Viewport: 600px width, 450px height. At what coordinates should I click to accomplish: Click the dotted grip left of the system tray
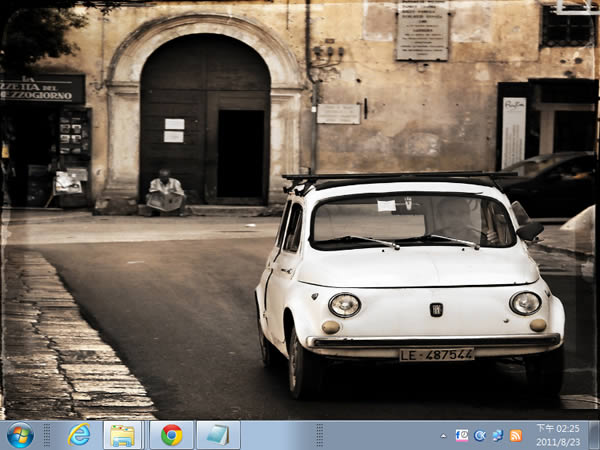[x=320, y=435]
